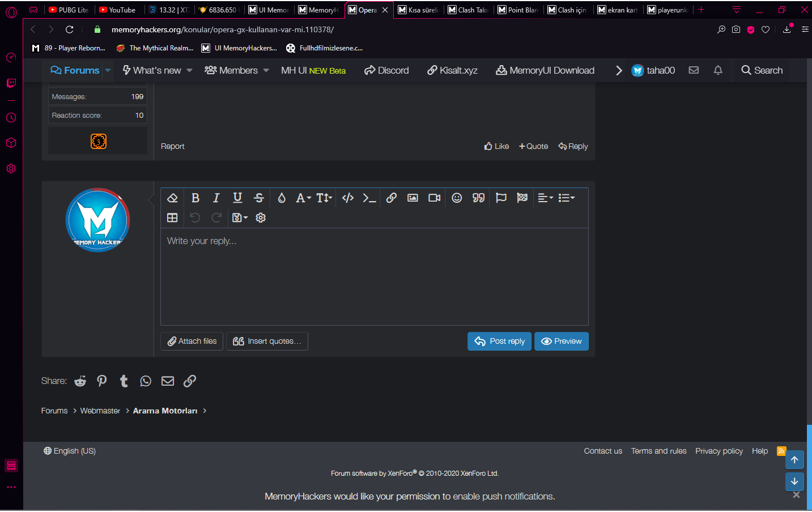This screenshot has height=512, width=812.
Task: Toggle strikethrough formatting in editor
Action: point(259,198)
